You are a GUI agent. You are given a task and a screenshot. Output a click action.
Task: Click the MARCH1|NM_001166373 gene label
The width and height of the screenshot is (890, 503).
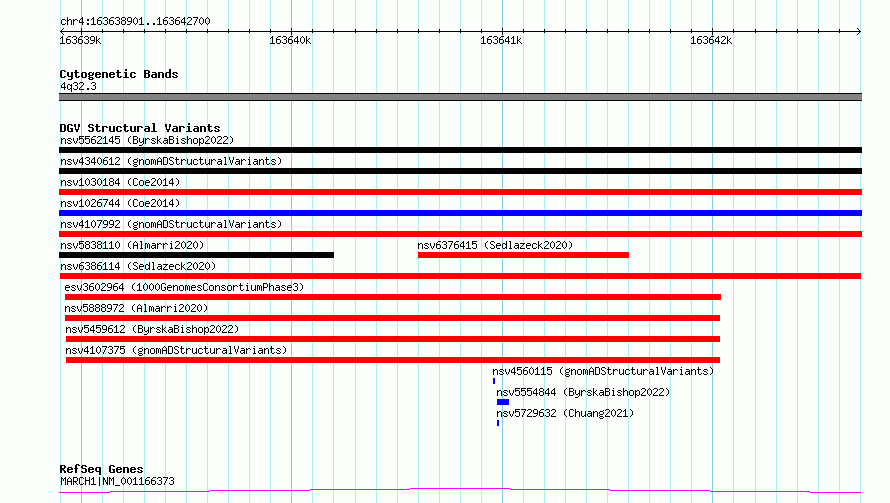tap(117, 481)
